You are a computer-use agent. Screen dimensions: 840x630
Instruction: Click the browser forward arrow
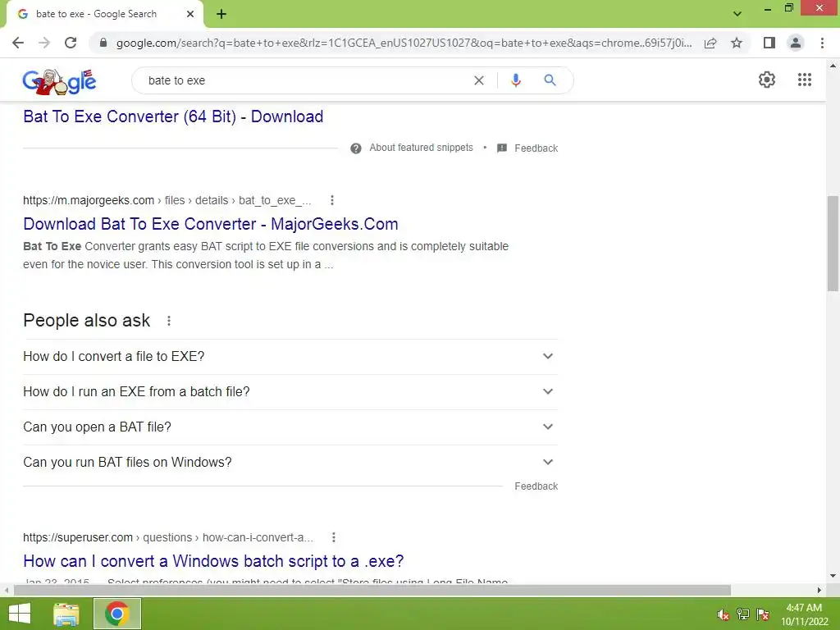pyautogui.click(x=44, y=43)
